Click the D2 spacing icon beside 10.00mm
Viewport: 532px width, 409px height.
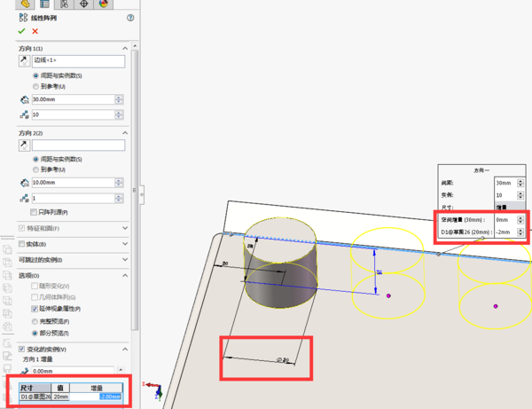[x=25, y=183]
